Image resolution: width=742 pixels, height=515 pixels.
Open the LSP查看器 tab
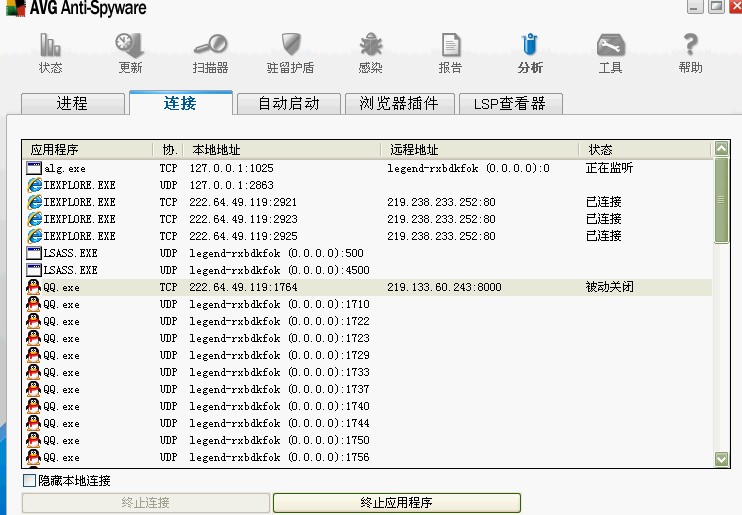click(x=511, y=104)
